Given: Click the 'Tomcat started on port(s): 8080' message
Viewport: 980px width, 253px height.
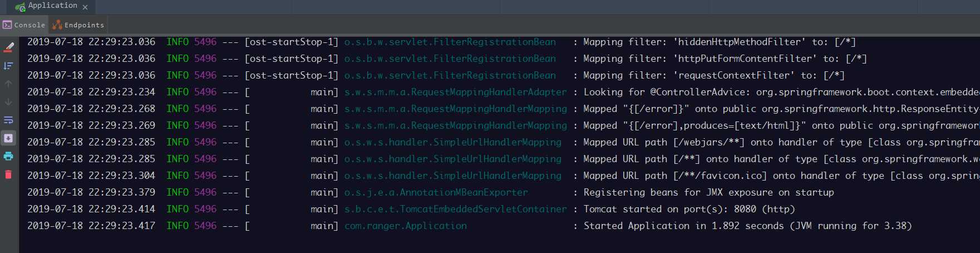Looking at the screenshot, I should [689, 209].
